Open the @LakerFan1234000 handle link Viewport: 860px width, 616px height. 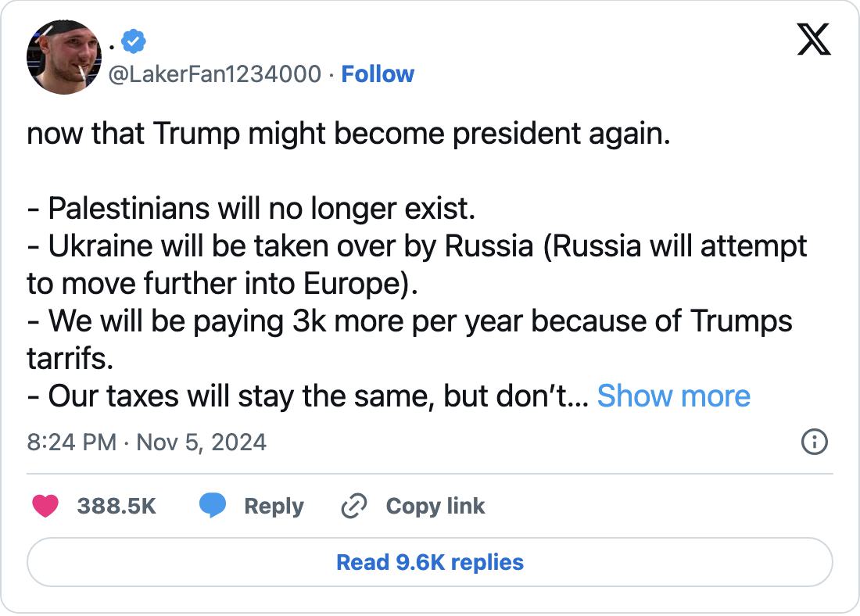pos(214,74)
